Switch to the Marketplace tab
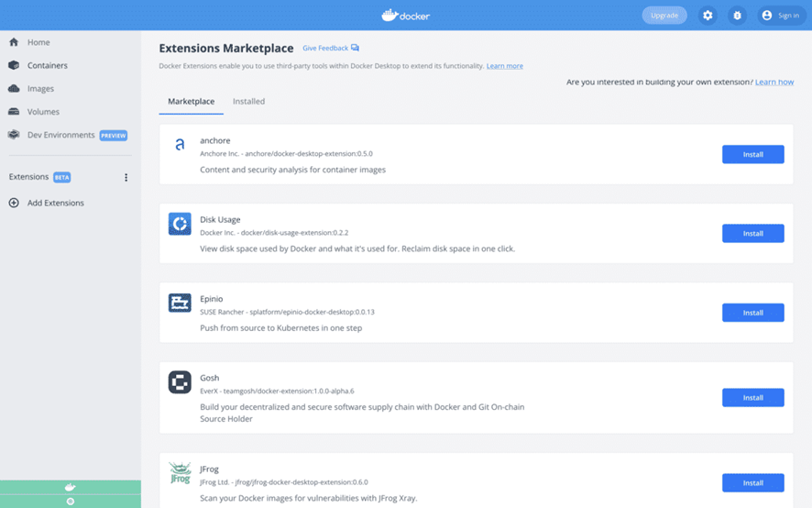The height and width of the screenshot is (508, 812). click(x=192, y=102)
